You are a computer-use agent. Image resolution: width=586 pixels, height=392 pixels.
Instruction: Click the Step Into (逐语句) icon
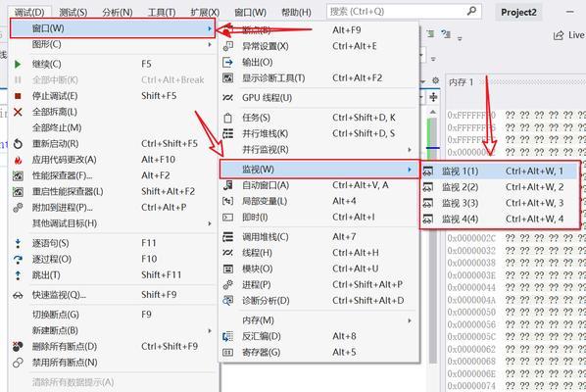pyautogui.click(x=18, y=244)
